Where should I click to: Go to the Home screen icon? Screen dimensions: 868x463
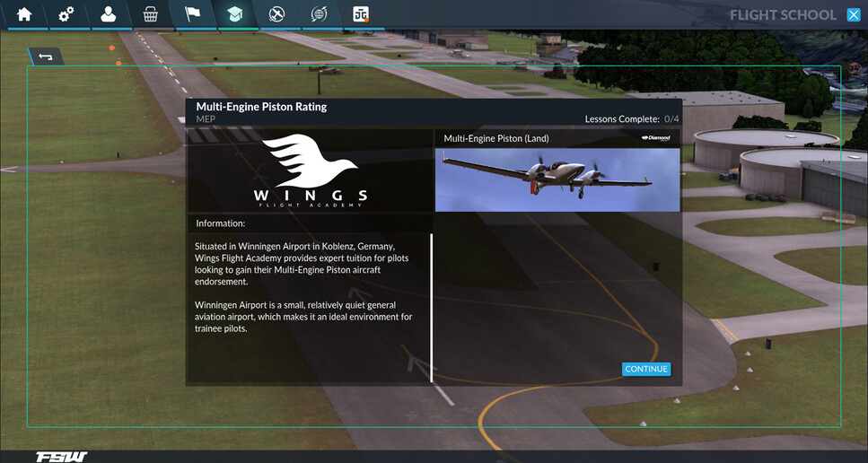pyautogui.click(x=23, y=14)
